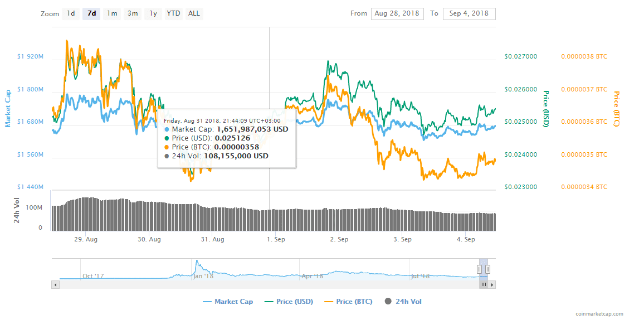
Task: Set zoom range to 3m
Action: coord(133,13)
